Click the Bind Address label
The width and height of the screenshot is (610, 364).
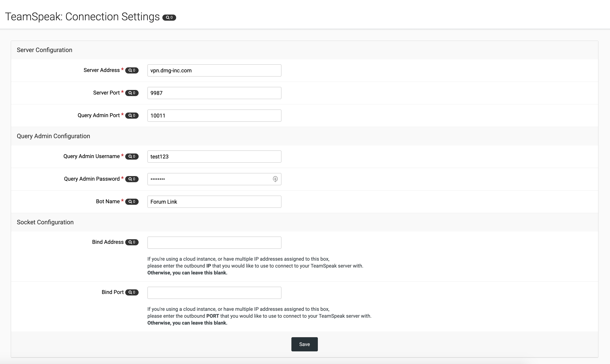click(x=108, y=242)
